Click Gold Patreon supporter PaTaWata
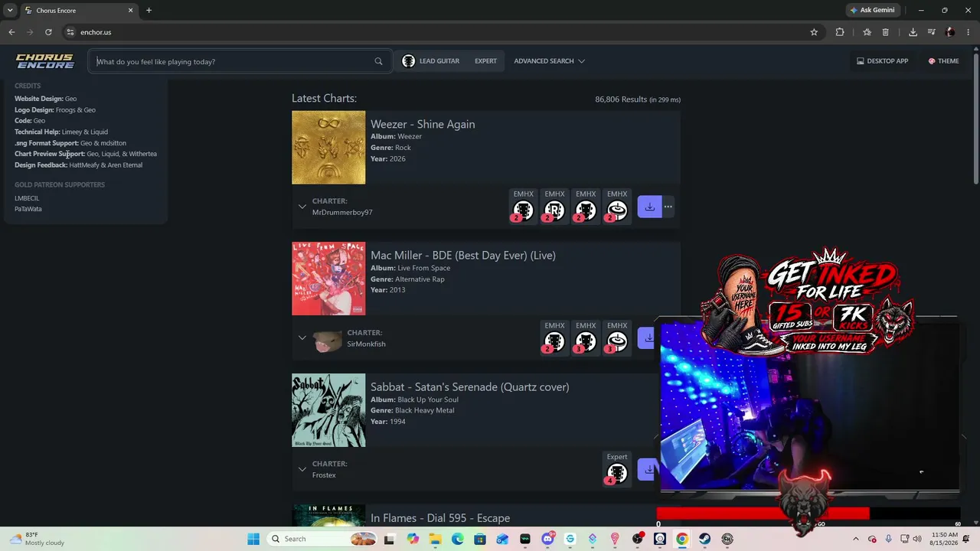 (28, 209)
